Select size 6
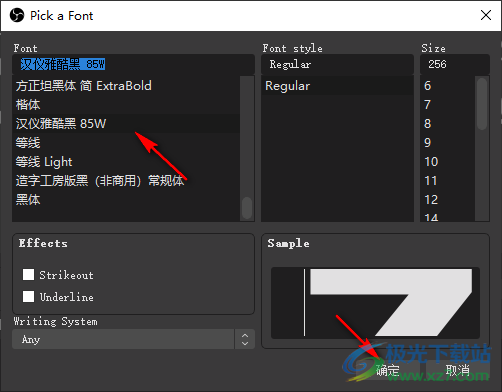This screenshot has width=502, height=392. (447, 86)
